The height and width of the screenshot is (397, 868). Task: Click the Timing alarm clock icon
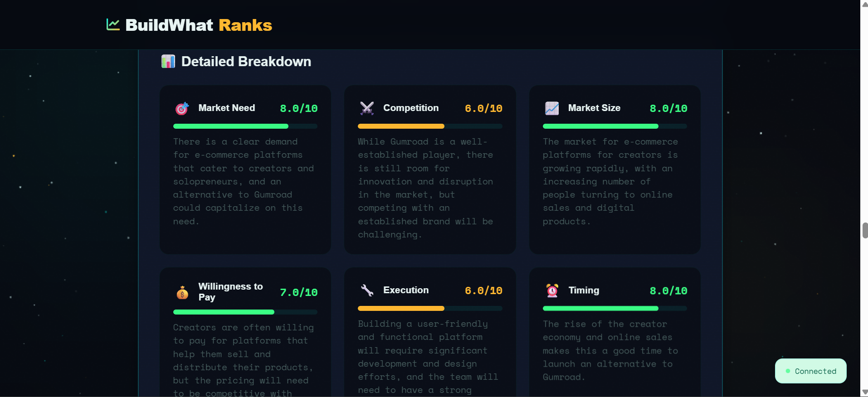[552, 290]
